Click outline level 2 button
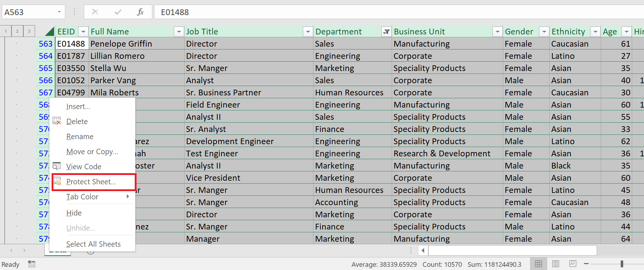This screenshot has height=270, width=644. click(17, 31)
